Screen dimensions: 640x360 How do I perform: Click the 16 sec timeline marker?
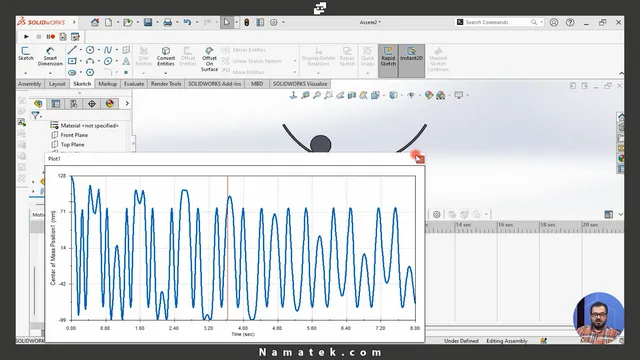[x=505, y=225]
